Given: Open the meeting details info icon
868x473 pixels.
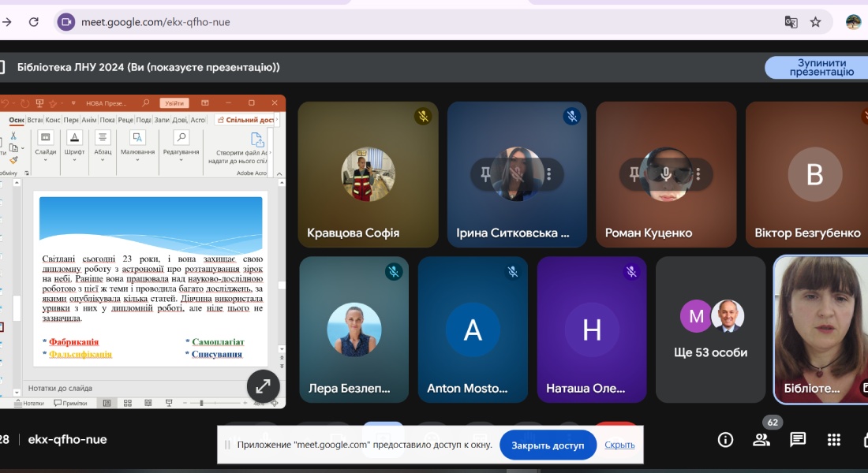Looking at the screenshot, I should click(x=725, y=440).
